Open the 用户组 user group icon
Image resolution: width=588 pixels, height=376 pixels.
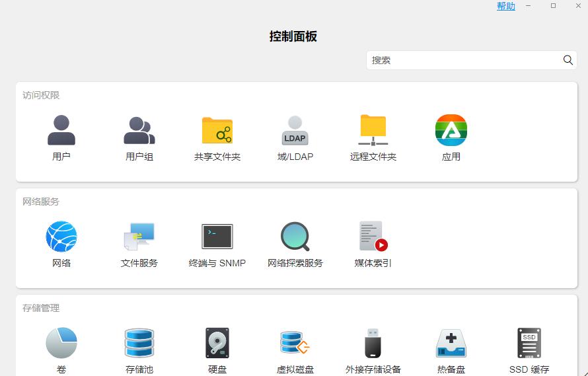pyautogui.click(x=139, y=131)
